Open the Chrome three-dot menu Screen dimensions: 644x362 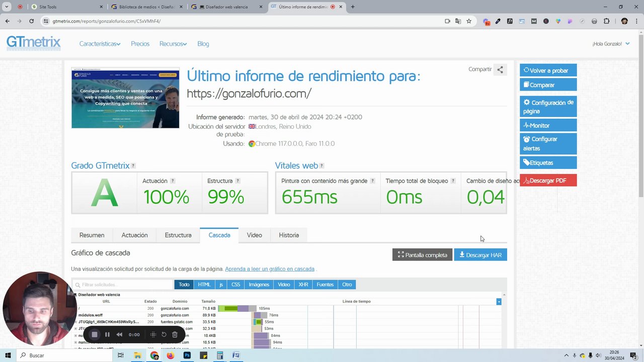636,21
